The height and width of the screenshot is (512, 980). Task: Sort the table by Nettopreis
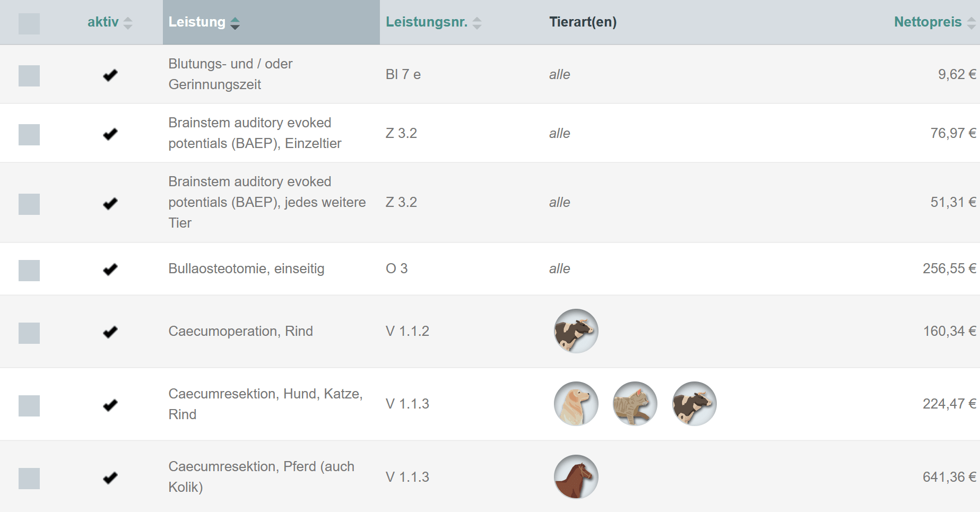click(935, 22)
